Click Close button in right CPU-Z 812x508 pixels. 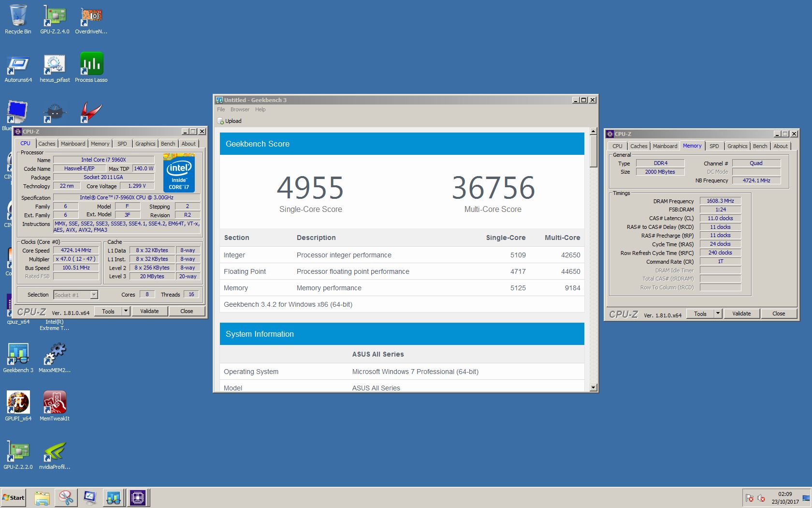tap(779, 314)
